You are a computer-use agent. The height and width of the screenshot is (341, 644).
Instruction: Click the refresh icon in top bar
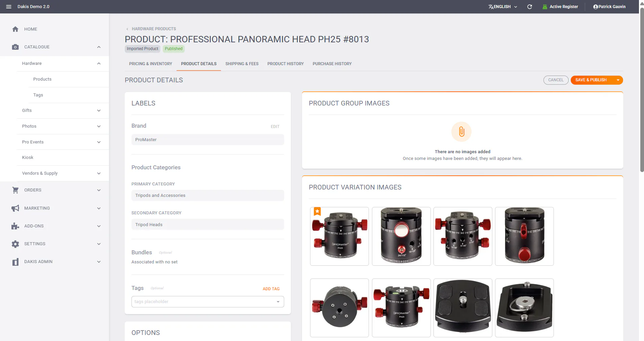pyautogui.click(x=530, y=7)
